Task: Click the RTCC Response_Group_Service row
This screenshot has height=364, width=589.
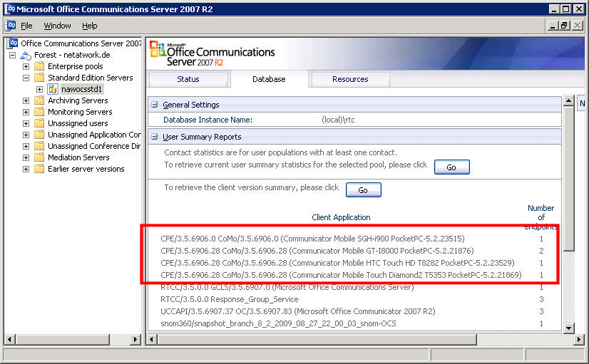Action: pos(229,299)
